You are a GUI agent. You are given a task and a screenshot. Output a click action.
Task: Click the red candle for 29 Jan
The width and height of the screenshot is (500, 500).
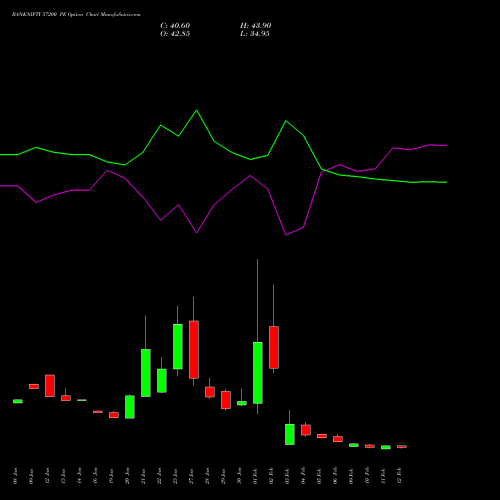(x=226, y=400)
